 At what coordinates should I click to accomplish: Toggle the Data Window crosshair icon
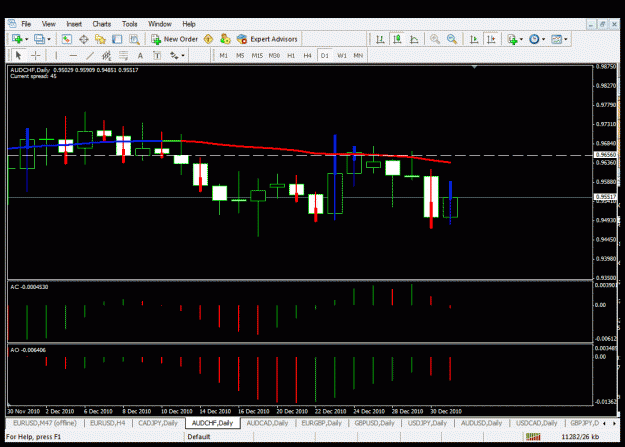tap(84, 39)
